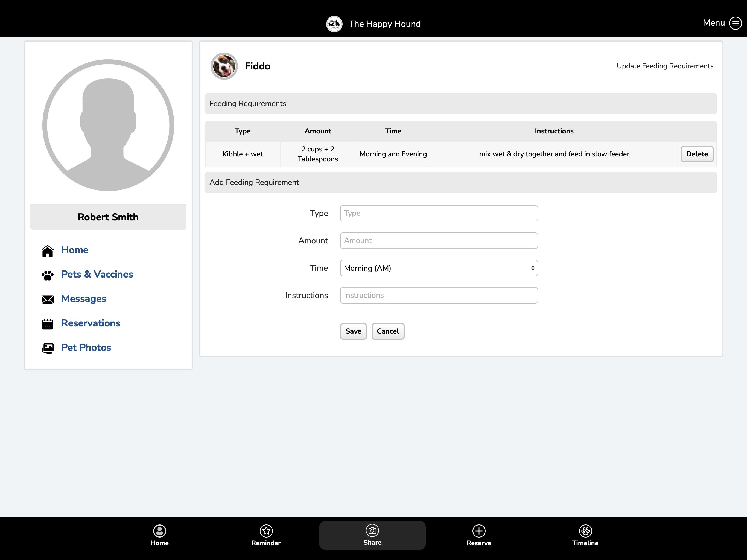The width and height of the screenshot is (747, 560).
Task: Click the Timeline label in bottom bar
Action: pos(585,543)
